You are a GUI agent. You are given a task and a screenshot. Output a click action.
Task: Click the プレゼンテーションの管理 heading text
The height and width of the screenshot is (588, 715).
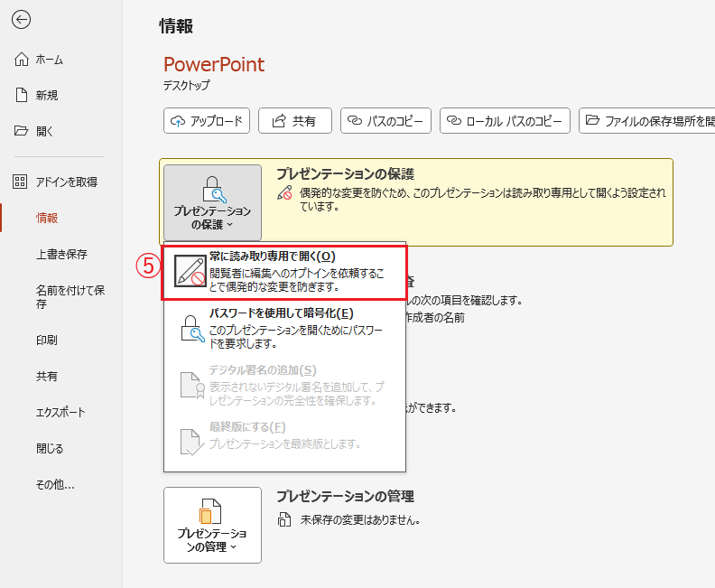pyautogui.click(x=345, y=496)
